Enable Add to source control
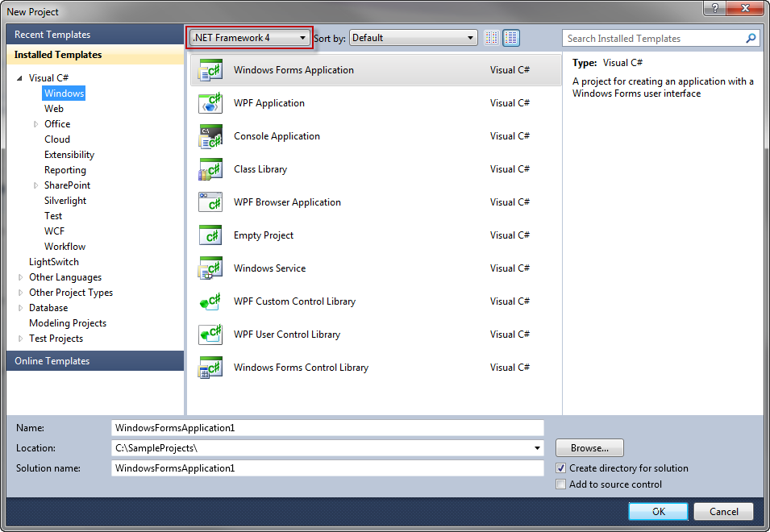The image size is (770, 532). [x=561, y=484]
